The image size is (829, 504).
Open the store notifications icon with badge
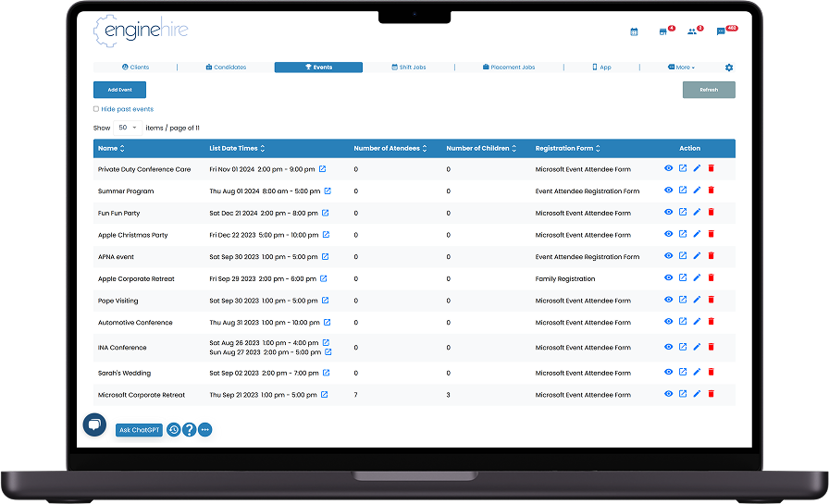tap(663, 31)
